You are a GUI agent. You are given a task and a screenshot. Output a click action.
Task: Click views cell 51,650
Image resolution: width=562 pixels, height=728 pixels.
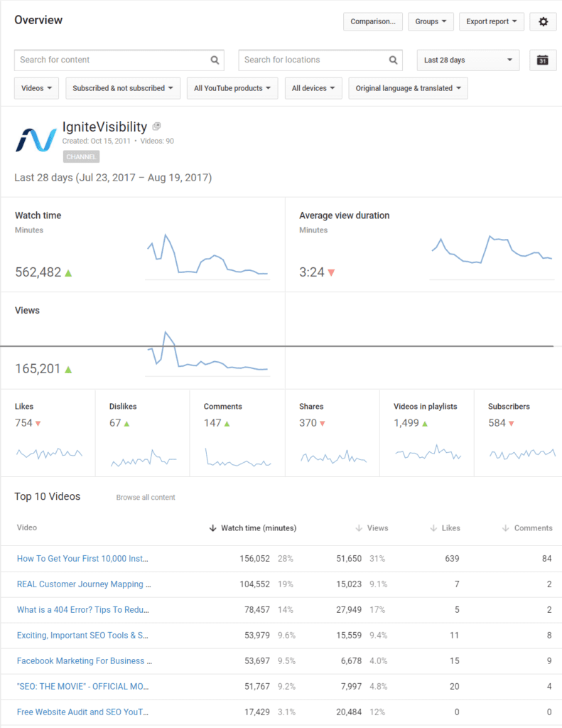click(x=349, y=559)
